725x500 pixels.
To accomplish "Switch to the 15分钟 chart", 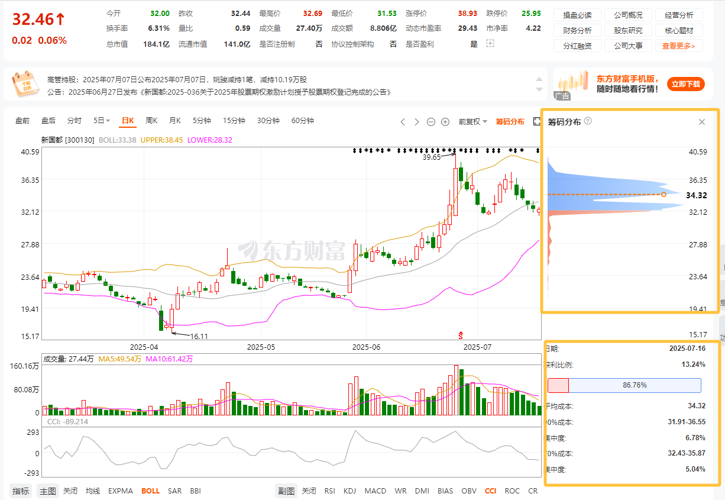I will click(234, 120).
